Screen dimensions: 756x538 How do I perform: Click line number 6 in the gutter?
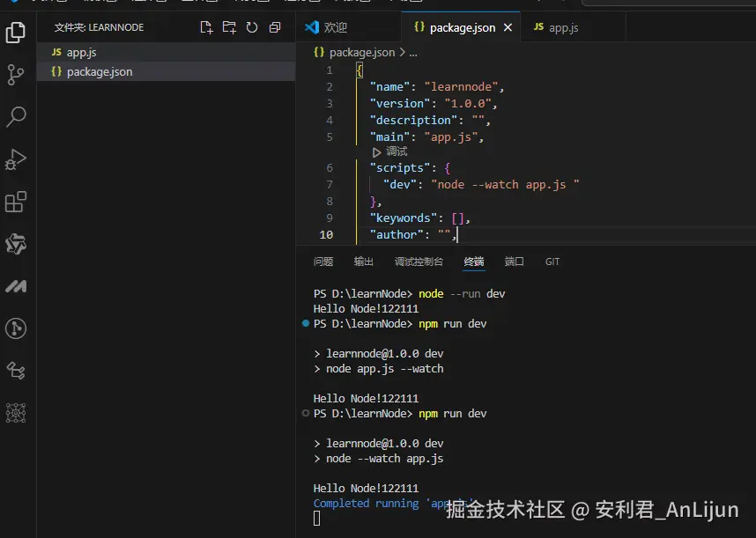(330, 167)
